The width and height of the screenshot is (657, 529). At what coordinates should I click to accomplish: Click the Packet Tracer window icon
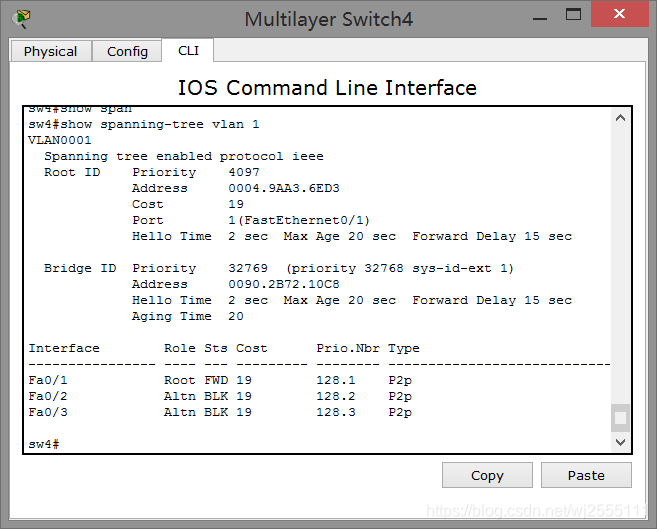21,19
